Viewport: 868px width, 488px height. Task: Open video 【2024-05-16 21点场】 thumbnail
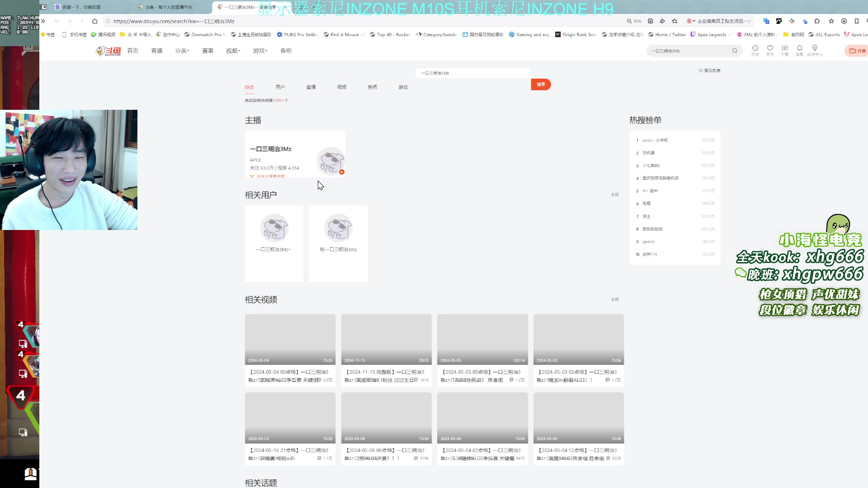(x=290, y=418)
